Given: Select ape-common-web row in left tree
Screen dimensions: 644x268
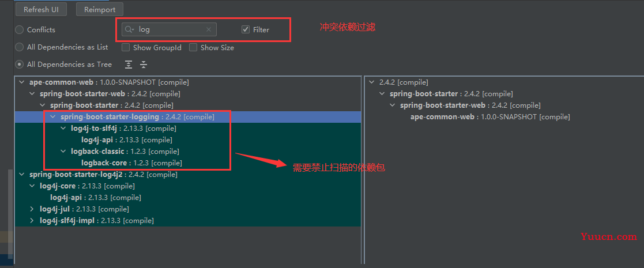Looking at the screenshot, I should pos(188,82).
